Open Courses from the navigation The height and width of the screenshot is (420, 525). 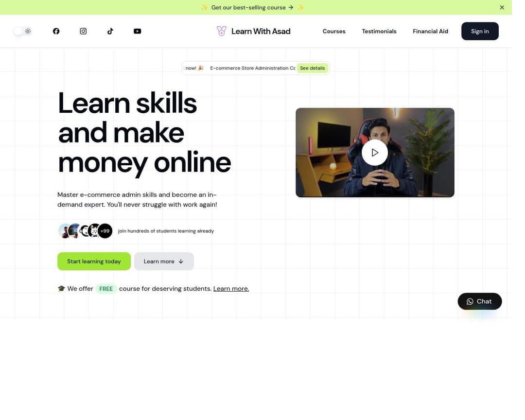334,31
